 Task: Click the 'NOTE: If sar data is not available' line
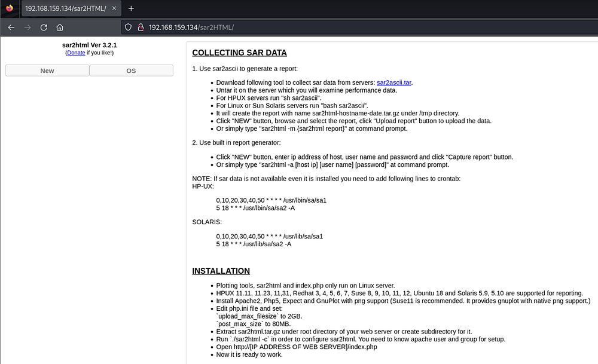click(327, 179)
